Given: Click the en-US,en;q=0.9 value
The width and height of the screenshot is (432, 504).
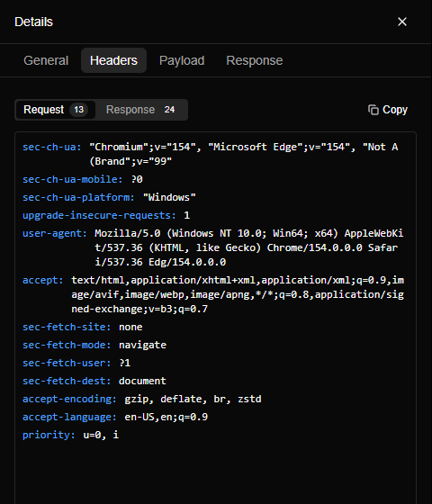Looking at the screenshot, I should (x=166, y=418).
